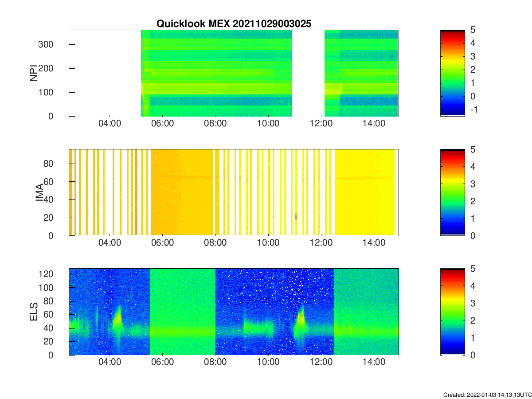532x399 pixels.
Task: Click the IMA y-axis label
Action: [x=39, y=192]
